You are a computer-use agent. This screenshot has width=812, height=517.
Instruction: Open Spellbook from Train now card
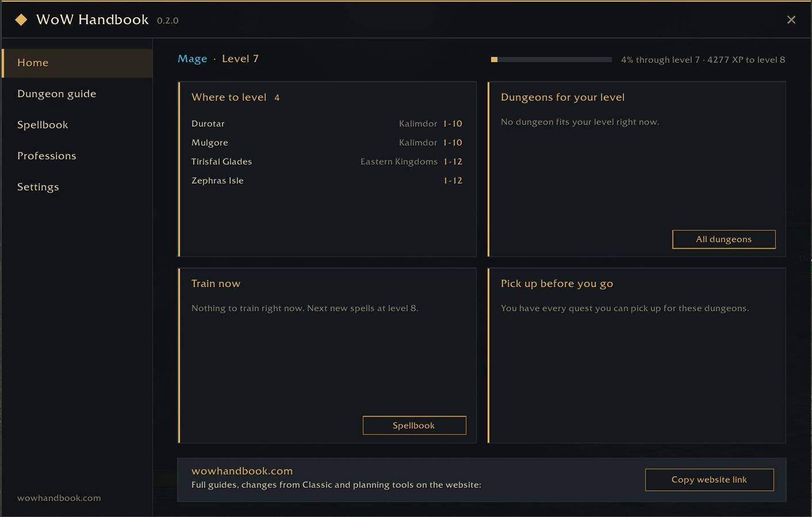point(414,426)
